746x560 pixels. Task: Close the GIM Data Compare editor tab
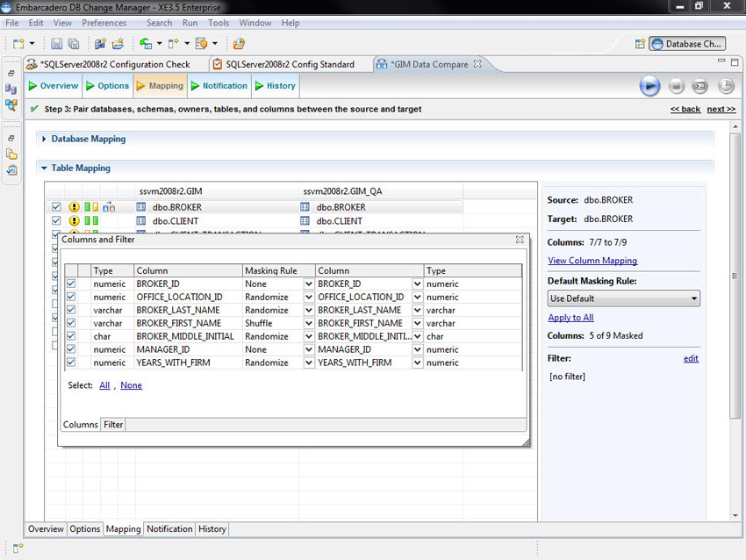click(477, 64)
